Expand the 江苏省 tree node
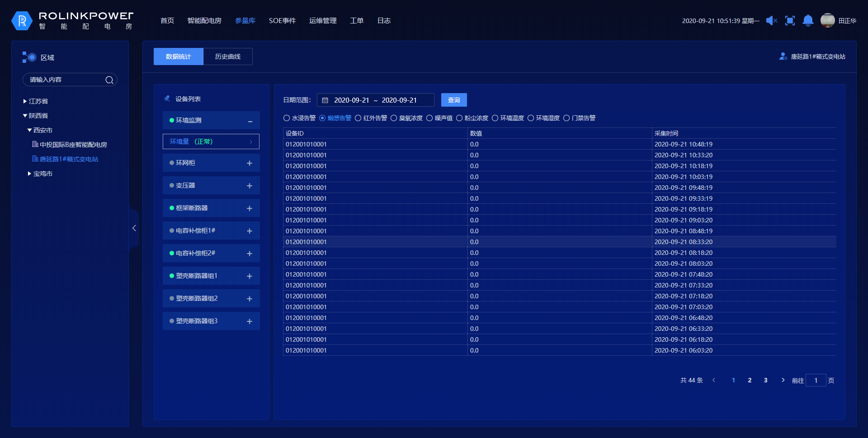Screen dimensions: 868x438 coord(25,101)
